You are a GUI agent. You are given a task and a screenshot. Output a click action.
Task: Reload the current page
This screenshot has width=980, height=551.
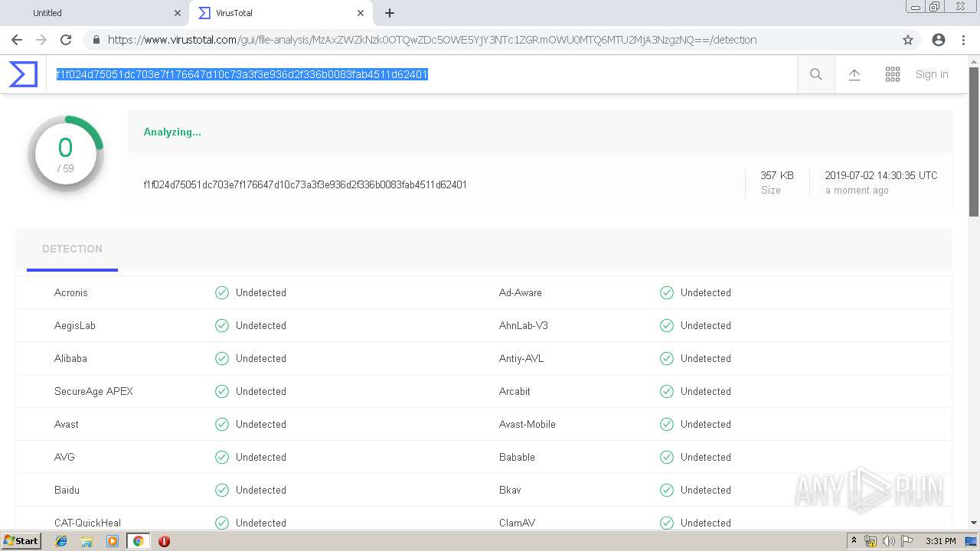click(x=66, y=40)
